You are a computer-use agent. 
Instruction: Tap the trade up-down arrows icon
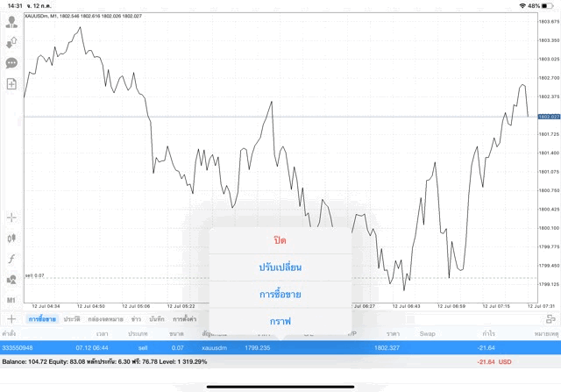tap(12, 42)
